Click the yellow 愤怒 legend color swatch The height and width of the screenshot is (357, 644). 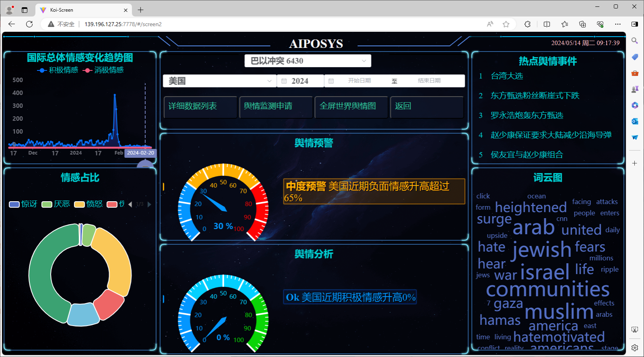click(79, 204)
